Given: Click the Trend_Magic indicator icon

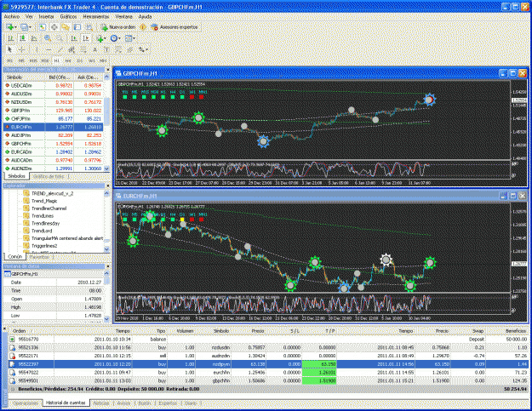Looking at the screenshot, I should [26, 201].
